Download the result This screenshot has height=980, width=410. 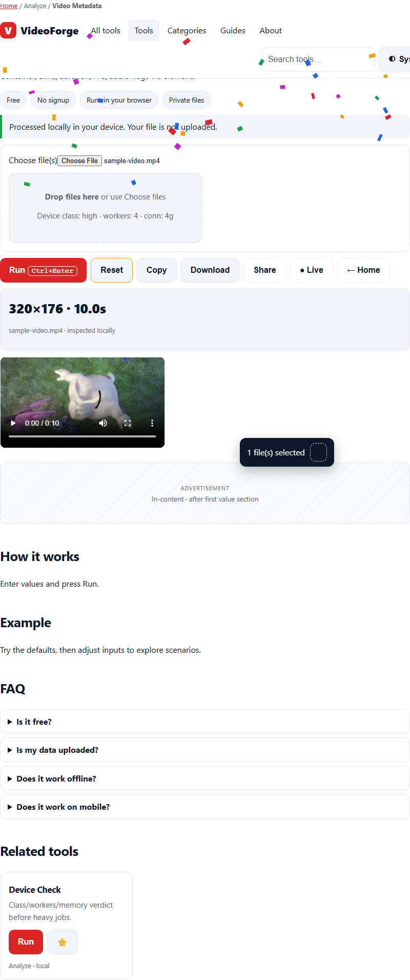pos(210,270)
